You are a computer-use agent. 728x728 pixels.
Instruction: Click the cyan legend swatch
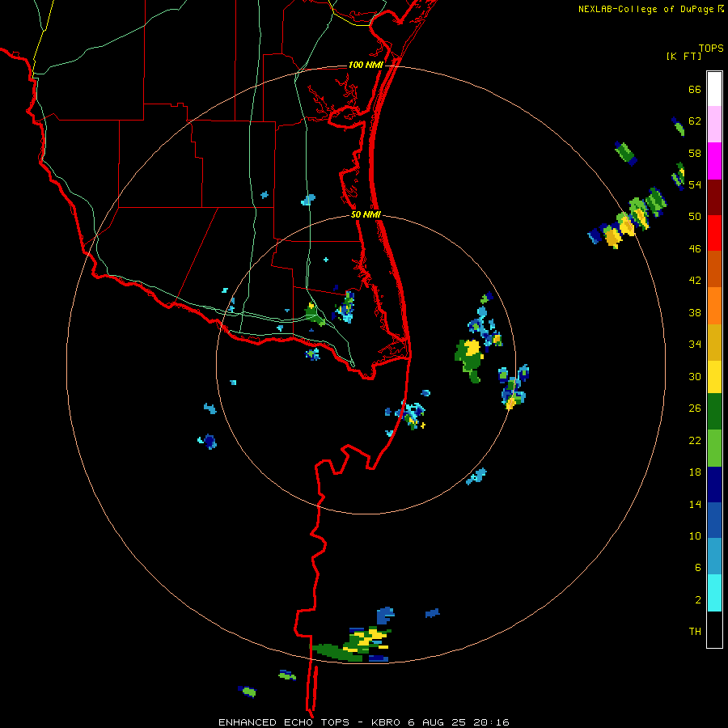714,593
